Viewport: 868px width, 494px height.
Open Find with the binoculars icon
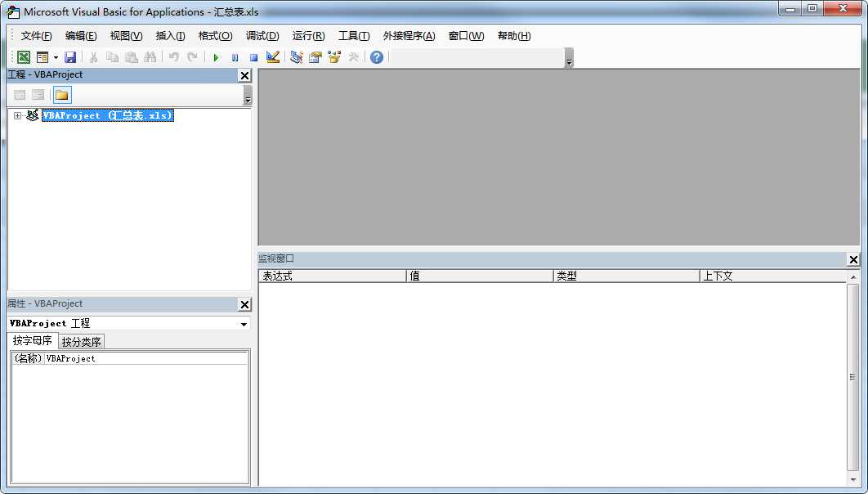pos(150,57)
